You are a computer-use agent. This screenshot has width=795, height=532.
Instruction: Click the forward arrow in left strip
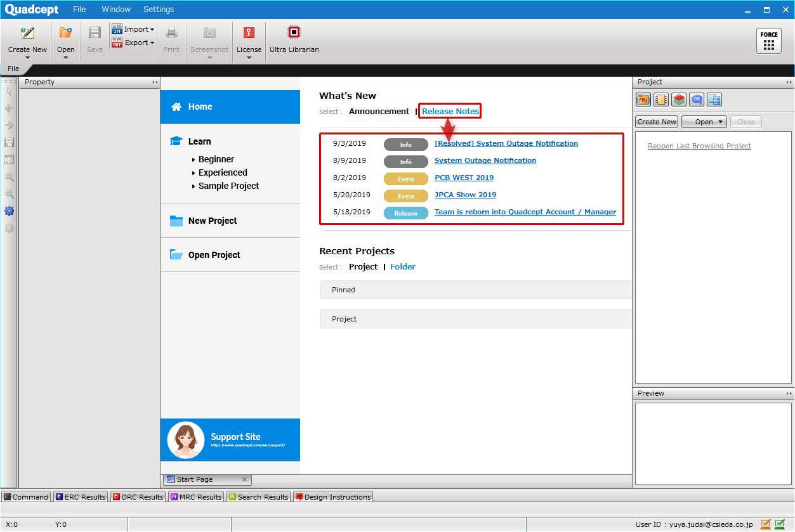pos(9,126)
